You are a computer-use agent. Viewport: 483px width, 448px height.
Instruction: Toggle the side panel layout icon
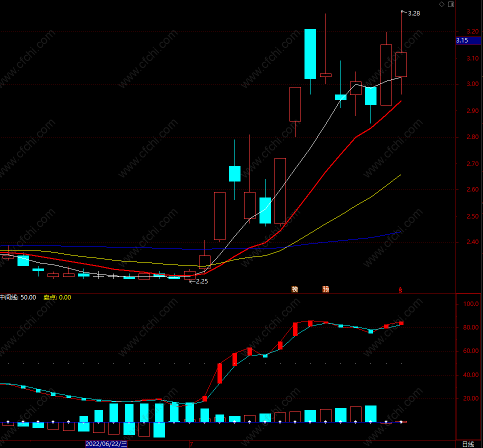[451, 4]
